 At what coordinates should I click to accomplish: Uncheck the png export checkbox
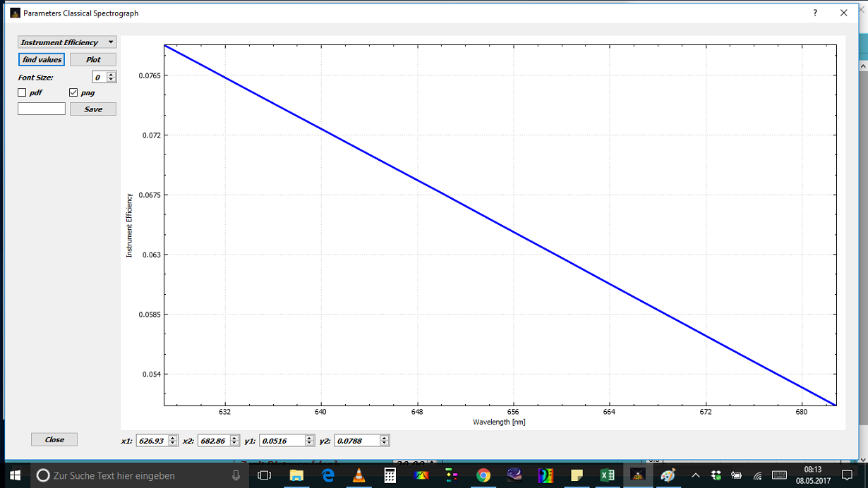[73, 92]
